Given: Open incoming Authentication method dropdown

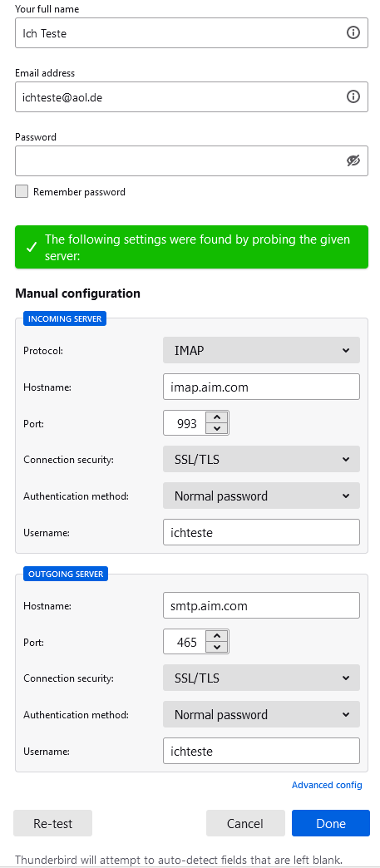Looking at the screenshot, I should [x=261, y=496].
